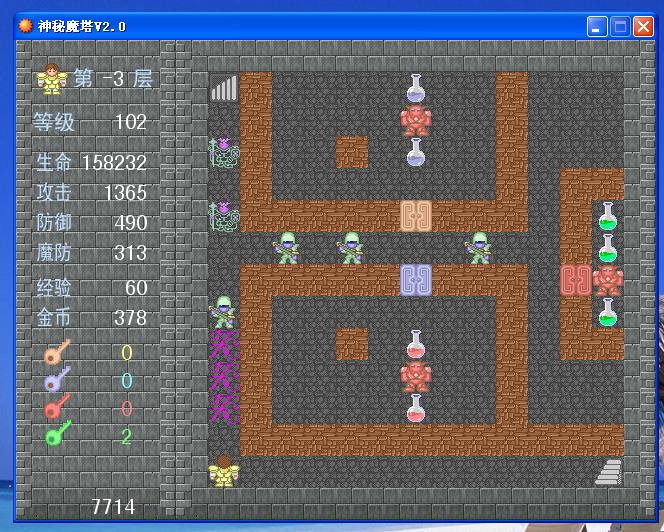Screen dimensions: 664x532
Task: Click the '魔防' magic defense label
Action: pos(54,253)
